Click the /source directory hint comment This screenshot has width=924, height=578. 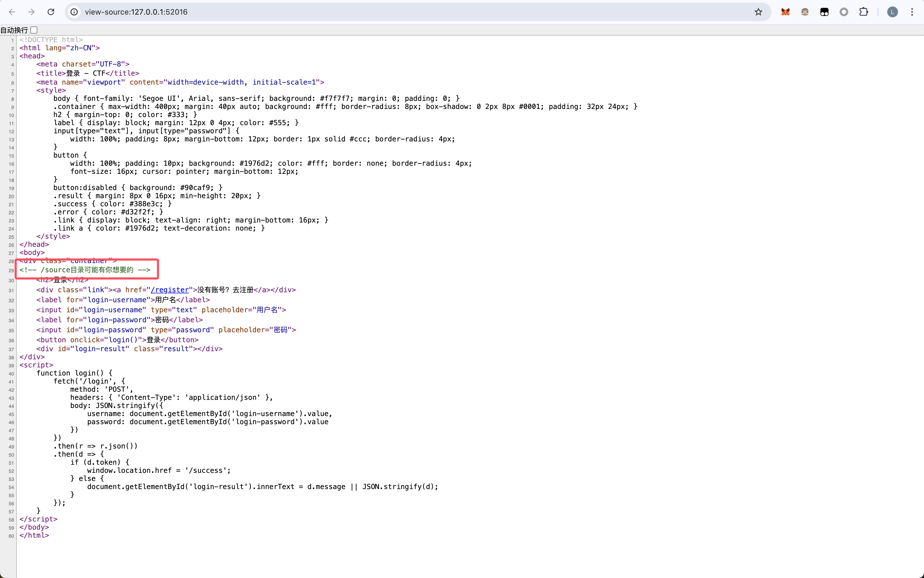[x=85, y=270]
